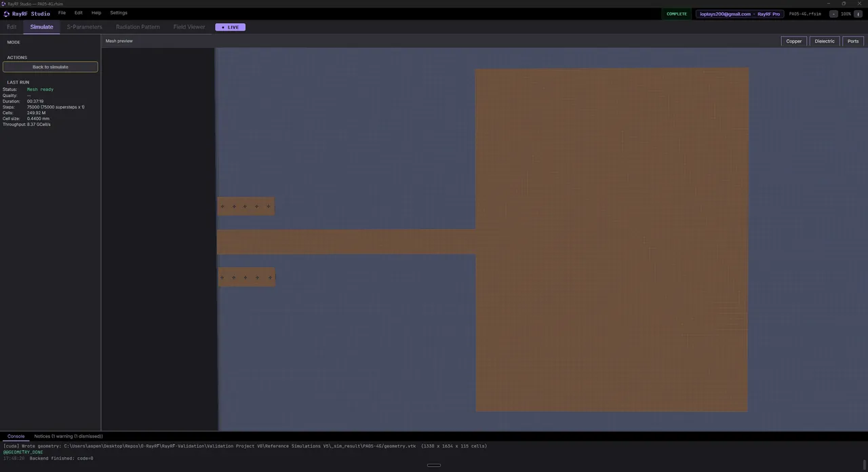Click the upper ground pad with vias
Image resolution: width=868 pixels, height=472 pixels.
245,206
